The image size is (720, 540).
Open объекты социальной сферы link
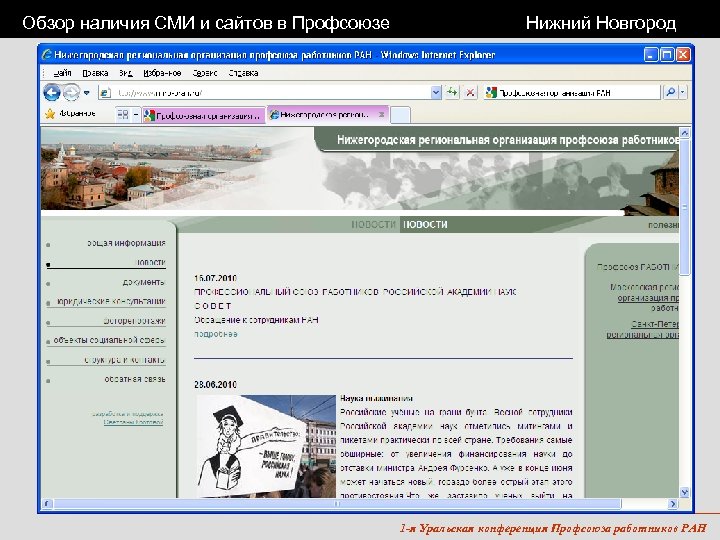click(x=109, y=340)
